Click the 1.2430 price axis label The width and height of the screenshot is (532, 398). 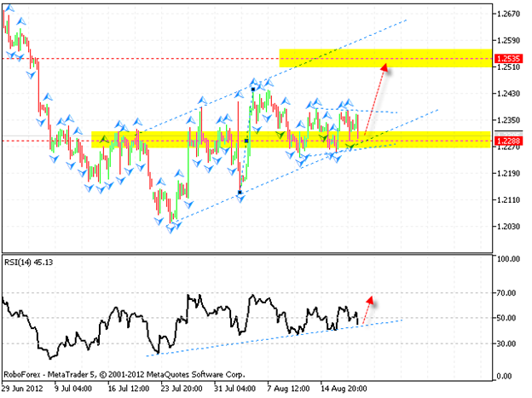point(508,94)
